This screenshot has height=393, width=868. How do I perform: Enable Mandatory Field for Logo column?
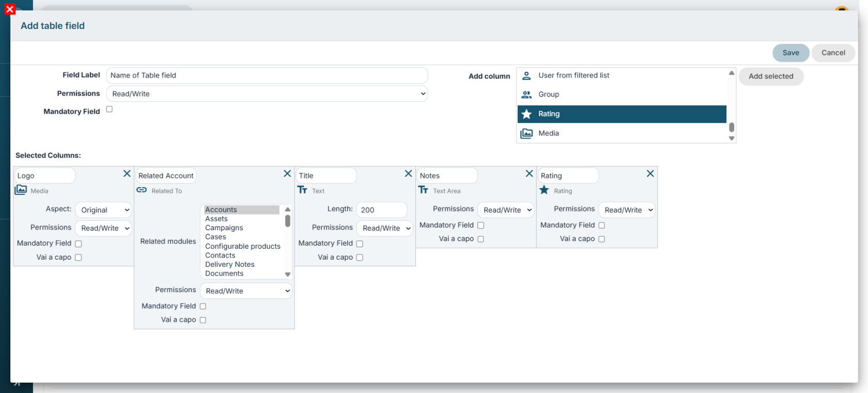click(x=79, y=244)
